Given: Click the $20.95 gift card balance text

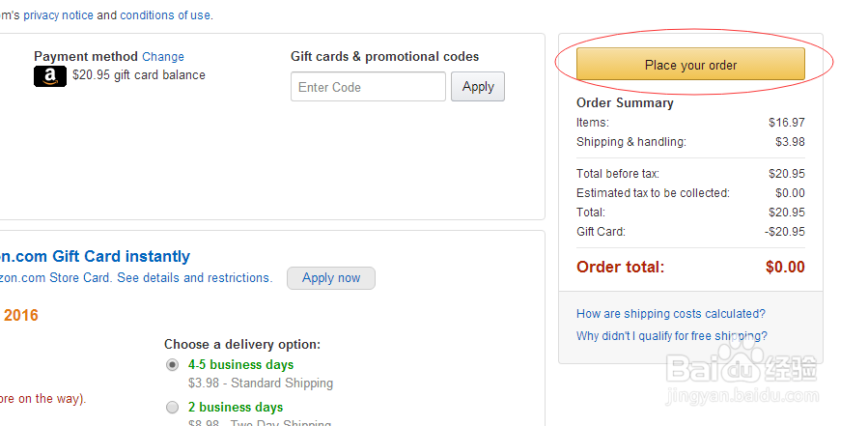Looking at the screenshot, I should coord(138,75).
